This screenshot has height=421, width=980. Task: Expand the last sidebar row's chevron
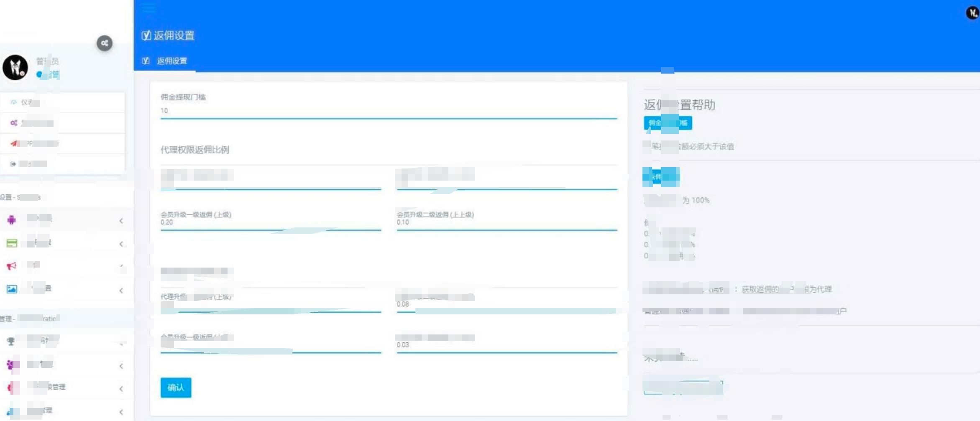click(121, 412)
